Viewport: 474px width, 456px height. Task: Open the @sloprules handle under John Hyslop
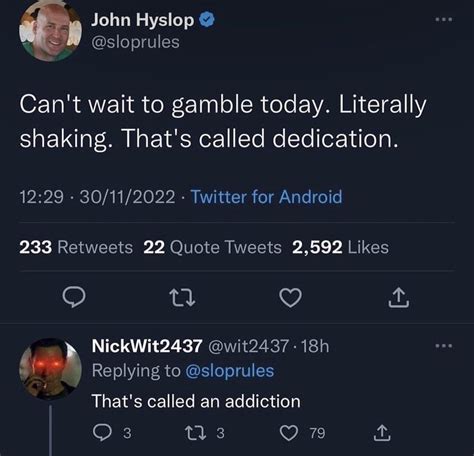[135, 42]
